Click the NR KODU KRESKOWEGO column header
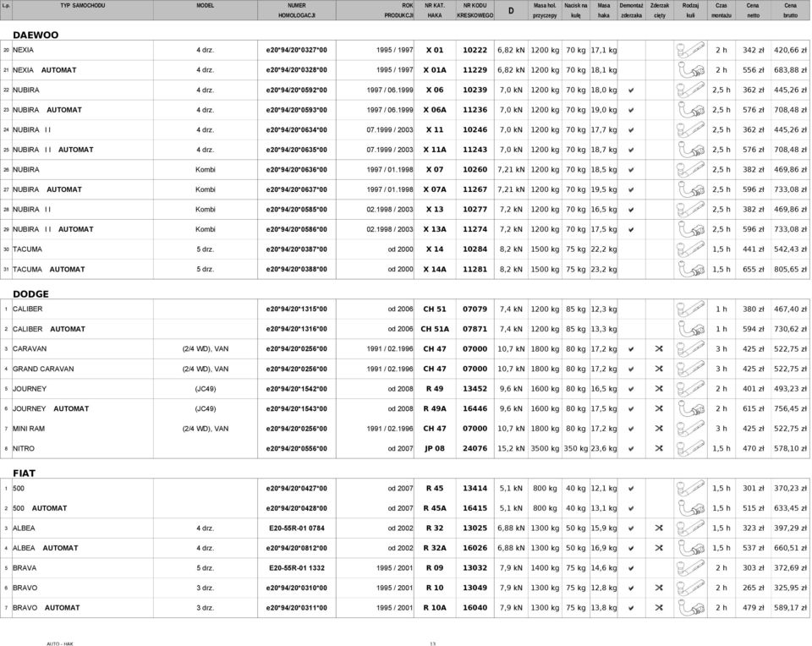The width and height of the screenshot is (812, 646). point(475,10)
